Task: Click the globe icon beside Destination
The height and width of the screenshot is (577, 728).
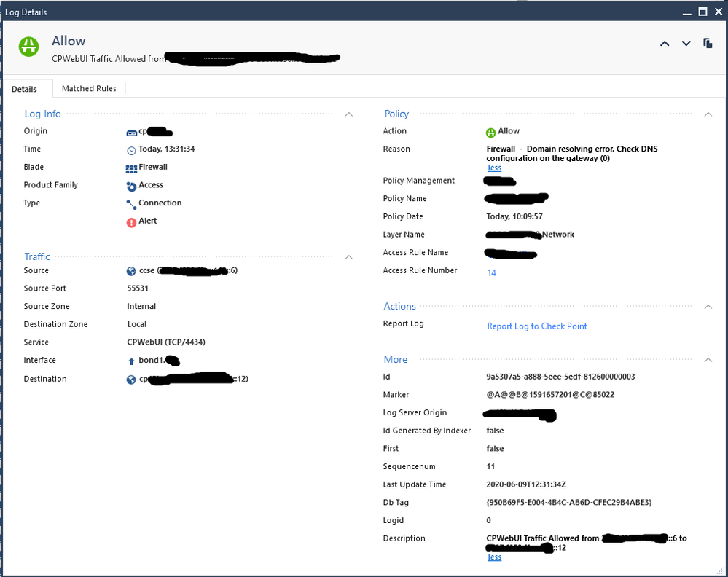Action: 131,380
